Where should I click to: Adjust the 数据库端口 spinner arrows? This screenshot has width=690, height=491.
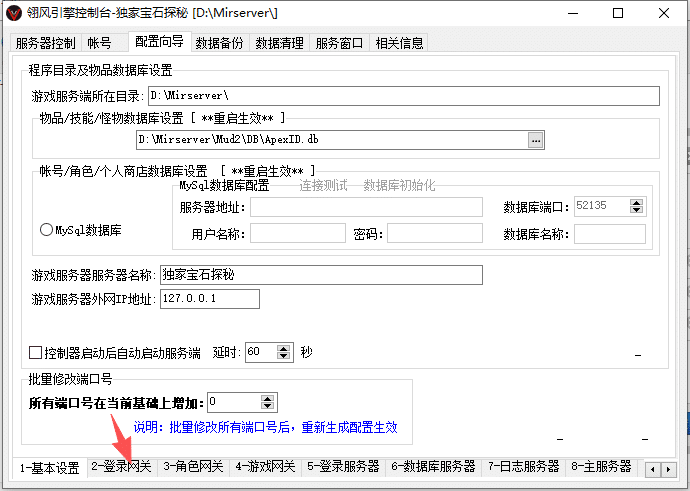click(636, 206)
